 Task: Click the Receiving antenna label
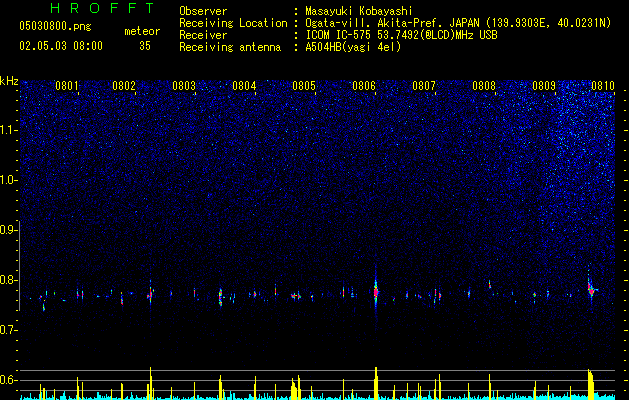230,47
